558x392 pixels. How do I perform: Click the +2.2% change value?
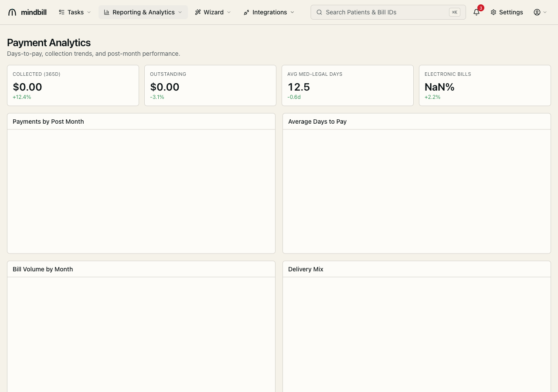[432, 97]
